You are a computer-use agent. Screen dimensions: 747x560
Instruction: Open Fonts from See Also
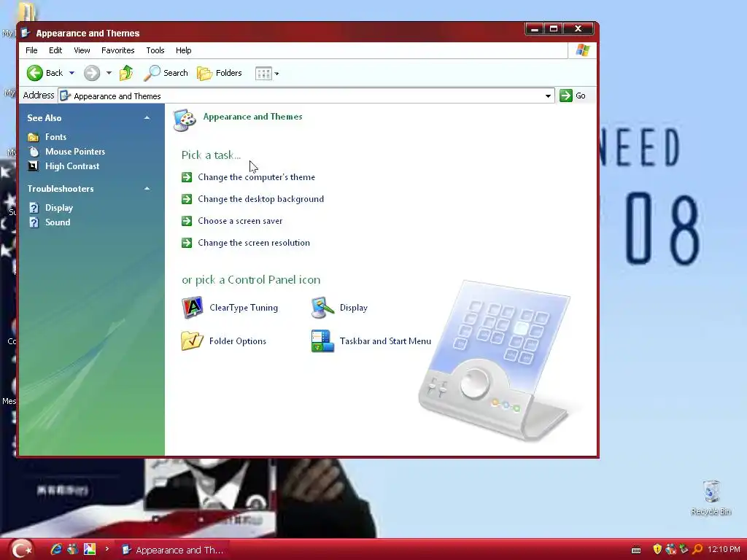pyautogui.click(x=55, y=137)
